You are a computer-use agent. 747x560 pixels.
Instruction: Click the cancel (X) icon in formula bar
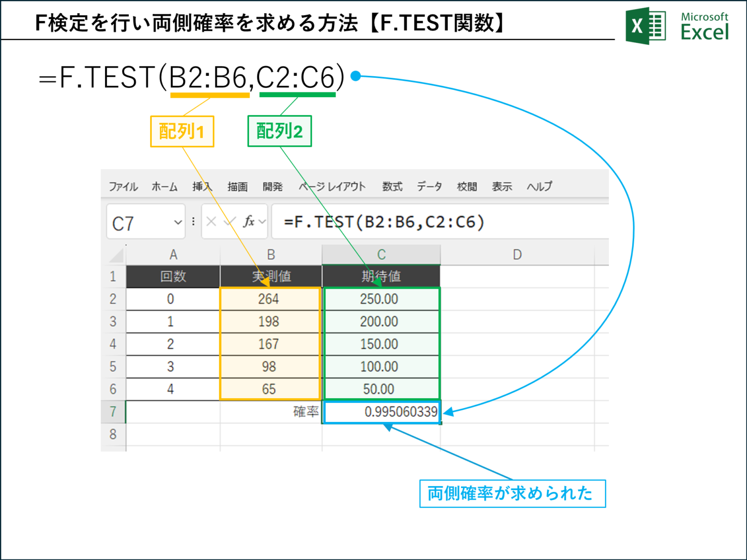coord(211,222)
